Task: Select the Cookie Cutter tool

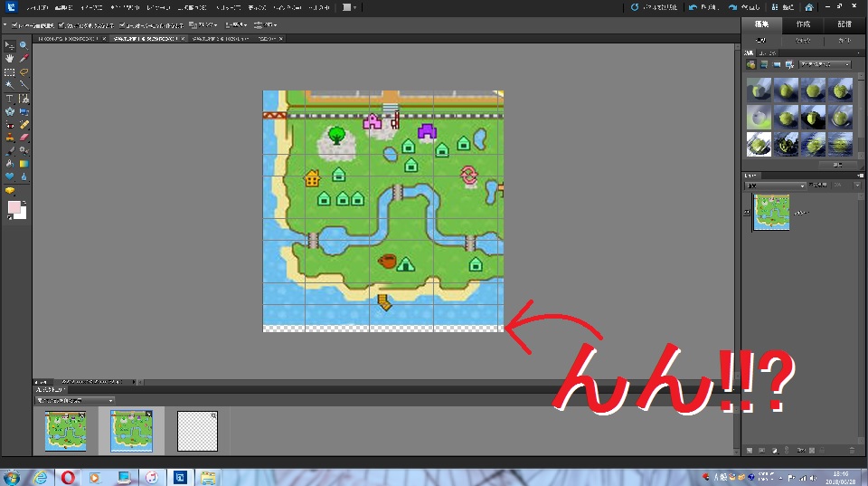Action: 9,111
